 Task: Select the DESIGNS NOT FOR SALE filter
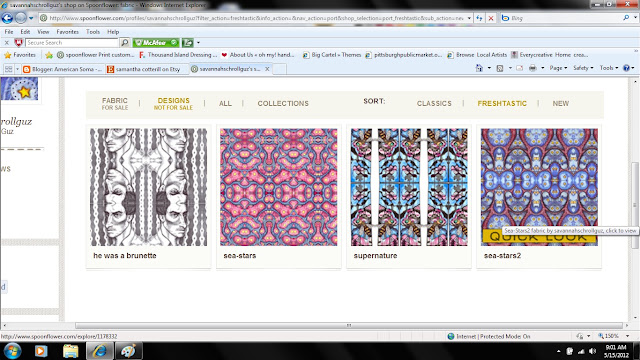coord(173,104)
